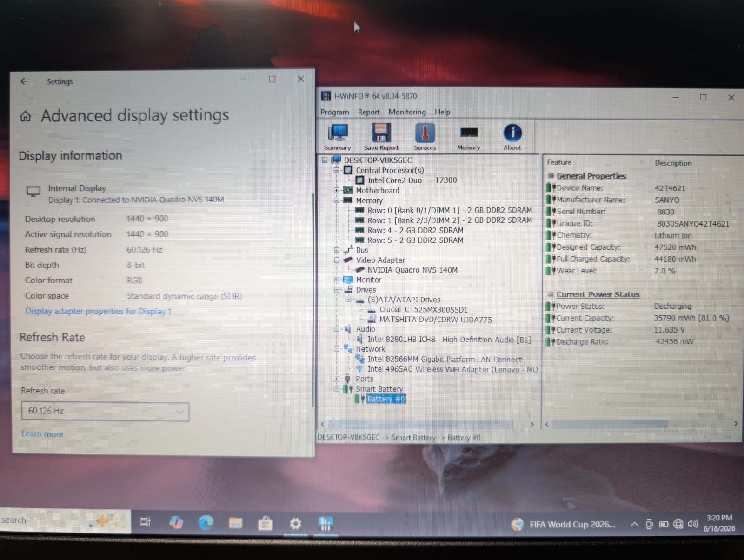The image size is (744, 560).
Task: Open File Explorer from the taskbar
Action: point(236,523)
